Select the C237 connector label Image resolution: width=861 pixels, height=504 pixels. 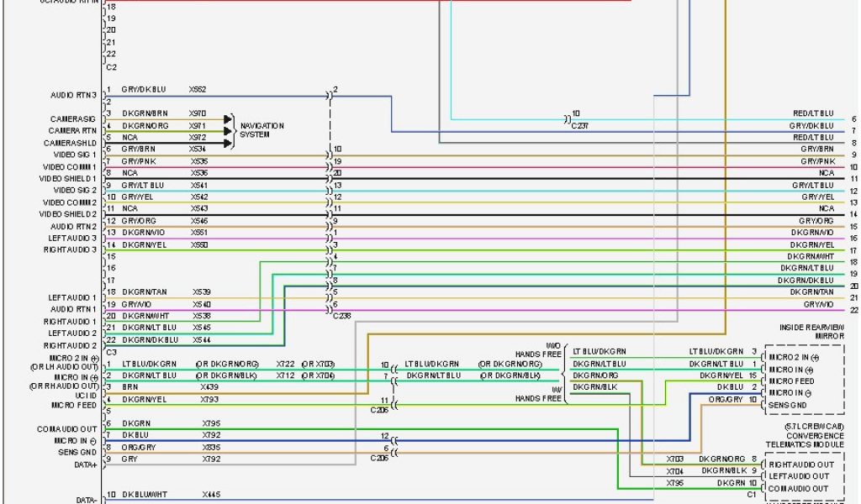pyautogui.click(x=580, y=125)
